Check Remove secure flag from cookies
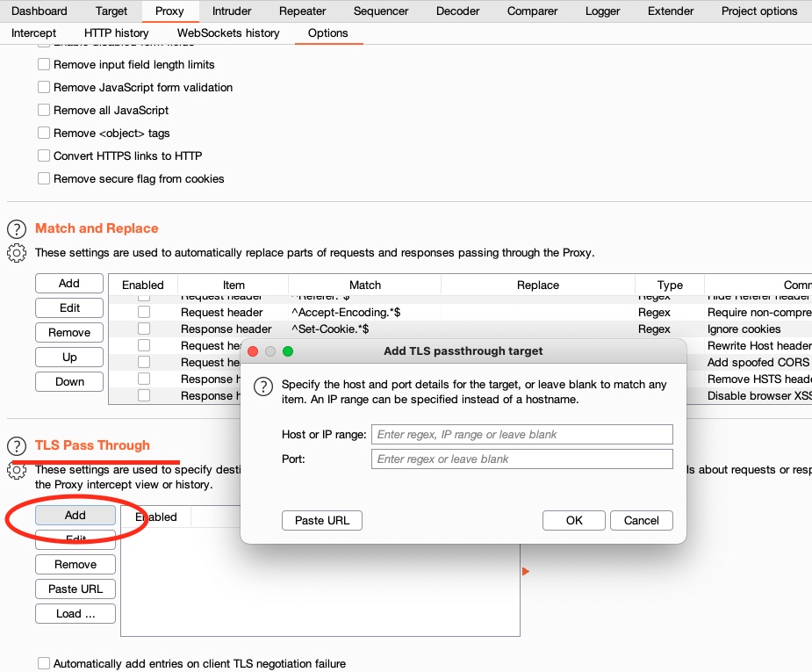 click(x=44, y=178)
